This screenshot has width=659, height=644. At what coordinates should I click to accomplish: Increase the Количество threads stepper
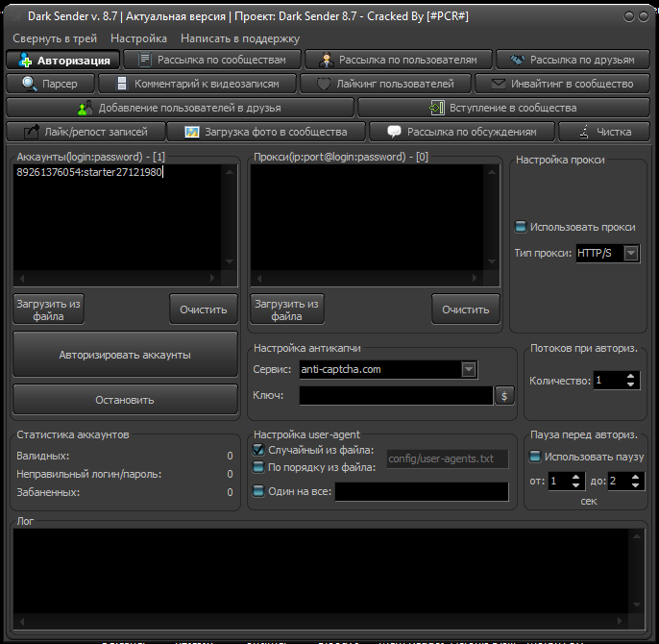pos(630,376)
